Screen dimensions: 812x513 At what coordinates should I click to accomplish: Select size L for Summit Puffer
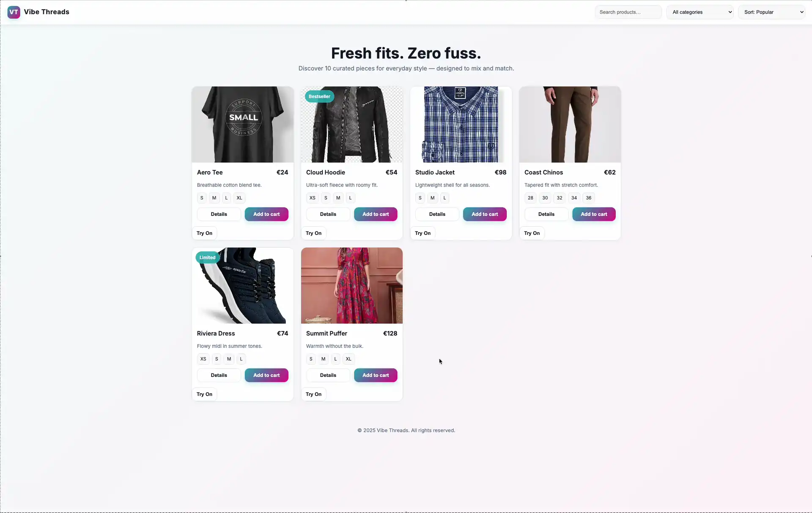pyautogui.click(x=335, y=359)
